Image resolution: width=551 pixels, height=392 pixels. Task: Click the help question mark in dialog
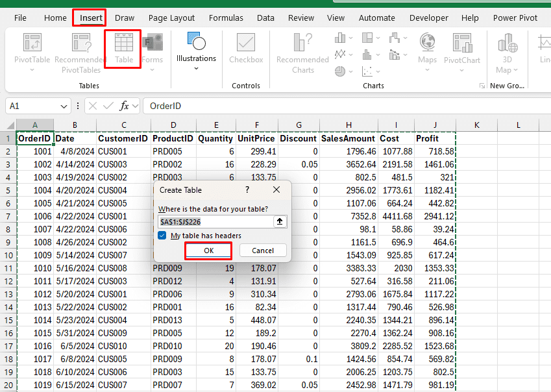pos(247,190)
